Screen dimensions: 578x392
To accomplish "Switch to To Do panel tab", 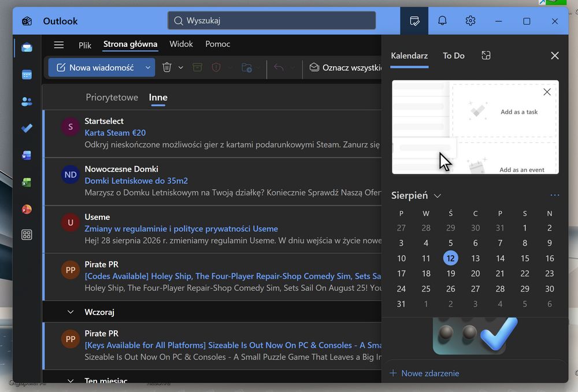I will [453, 56].
